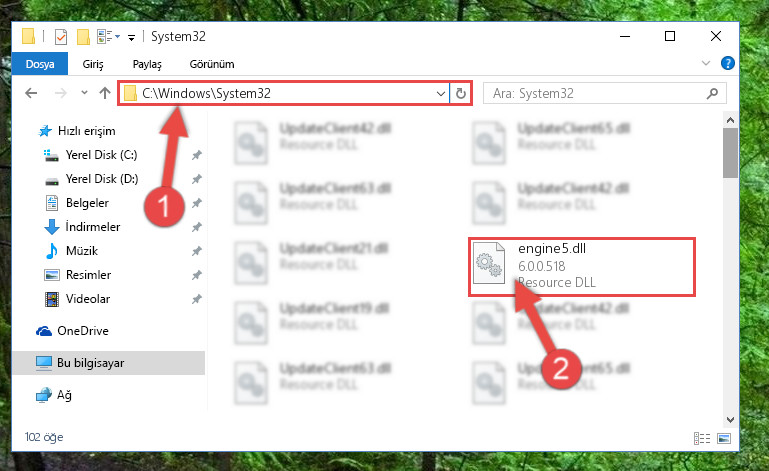Go up one folder level
Viewport: 769px width, 471px height.
click(104, 93)
